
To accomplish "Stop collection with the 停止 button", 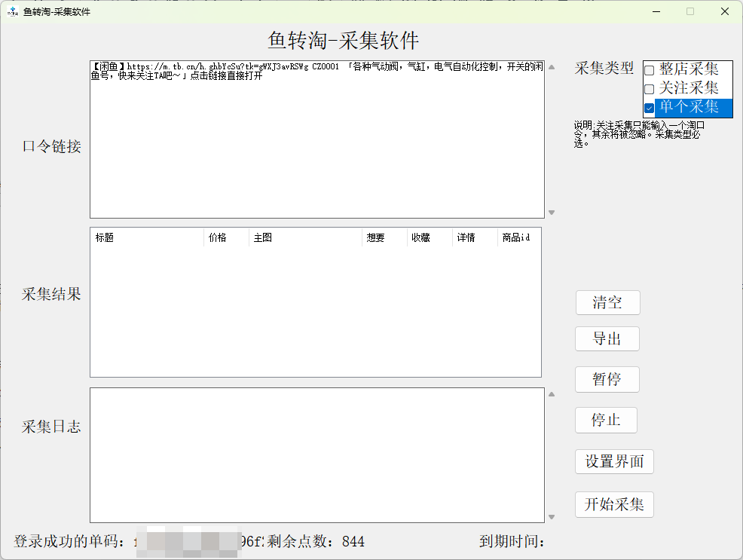I will point(606,421).
